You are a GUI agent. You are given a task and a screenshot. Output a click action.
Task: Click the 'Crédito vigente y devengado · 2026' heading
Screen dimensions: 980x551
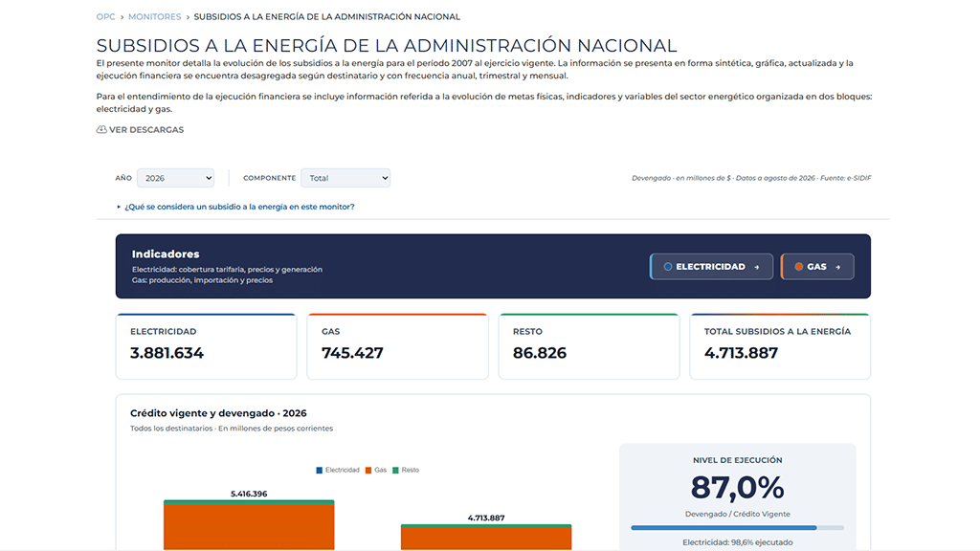click(x=218, y=413)
